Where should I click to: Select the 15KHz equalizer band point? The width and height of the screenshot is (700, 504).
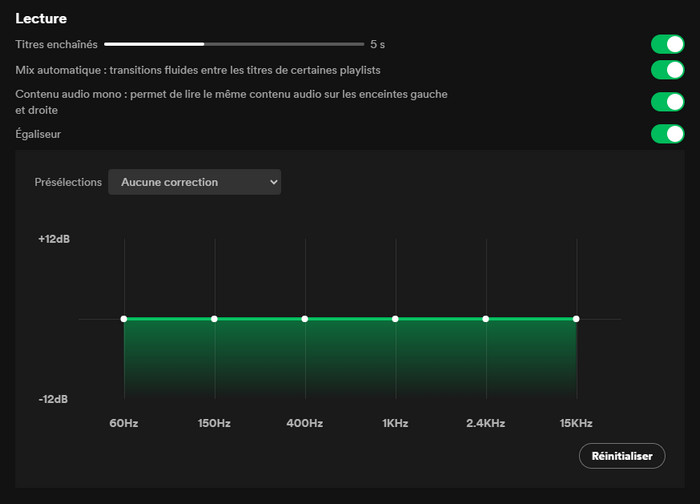pos(576,319)
